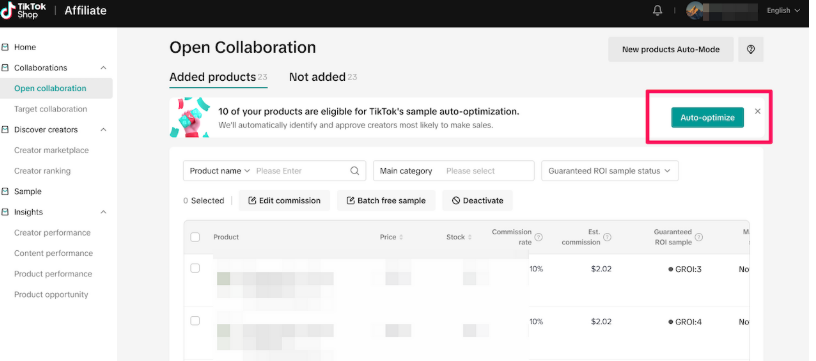Open the Guaranteed ROI sample status dropdown
This screenshot has height=361, width=816.
pos(610,171)
